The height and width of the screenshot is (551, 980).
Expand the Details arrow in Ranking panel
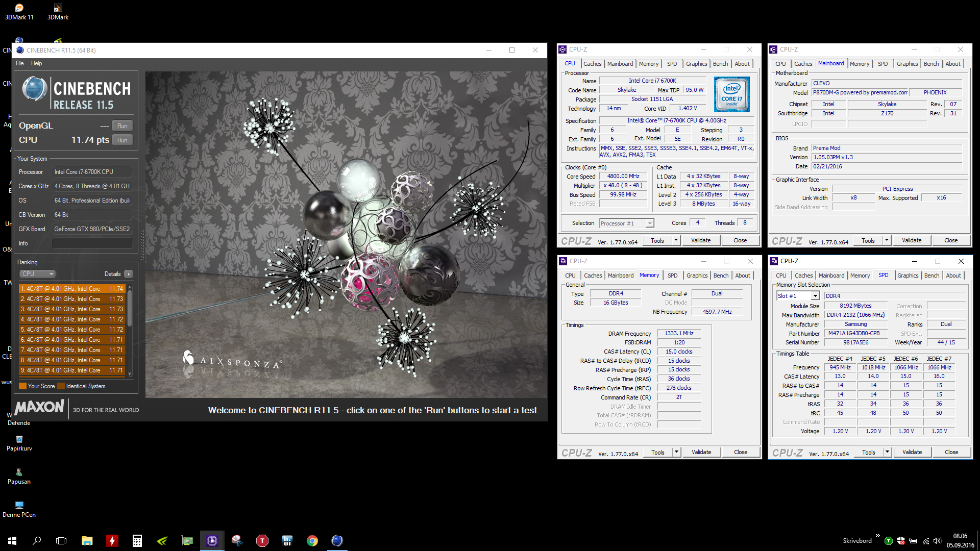[129, 274]
